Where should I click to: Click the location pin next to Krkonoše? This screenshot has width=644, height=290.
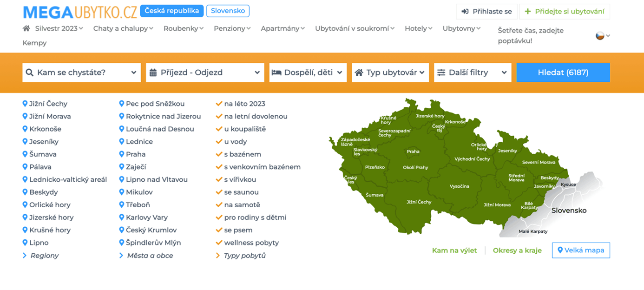pyautogui.click(x=25, y=129)
